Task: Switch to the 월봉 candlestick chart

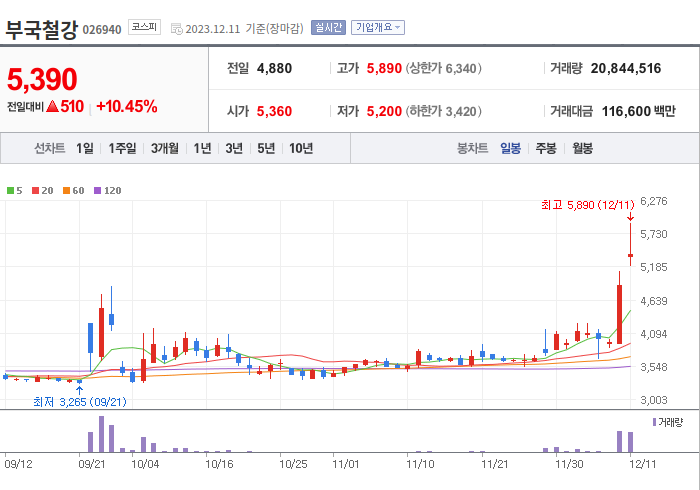Action: [x=583, y=148]
